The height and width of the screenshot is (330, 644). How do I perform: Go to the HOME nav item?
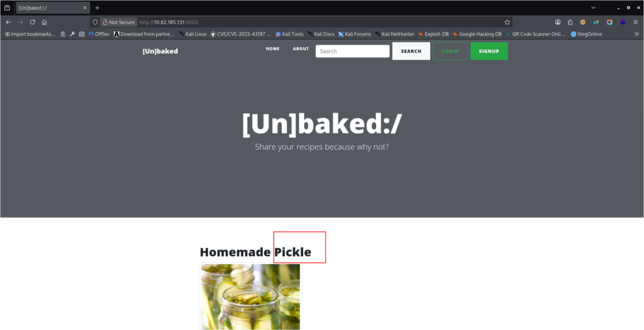pyautogui.click(x=273, y=49)
